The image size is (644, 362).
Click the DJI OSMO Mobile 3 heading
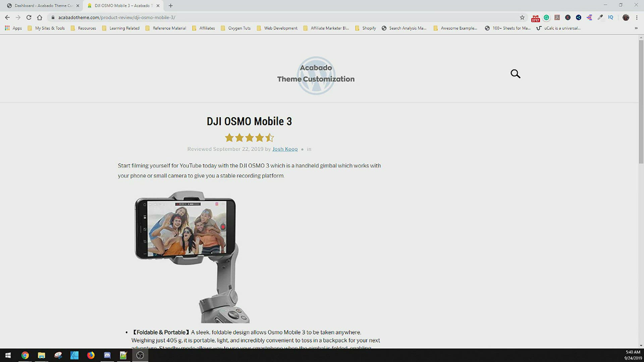point(249,121)
